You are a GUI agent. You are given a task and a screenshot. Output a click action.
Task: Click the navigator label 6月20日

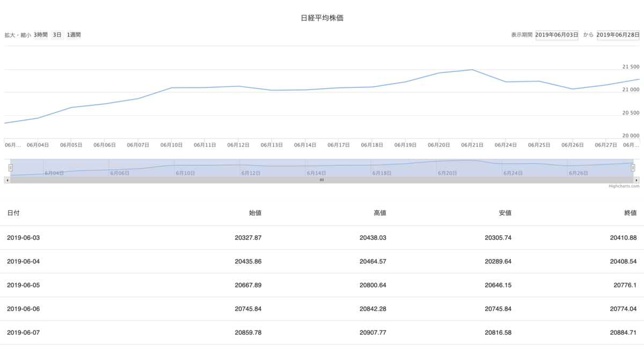(x=448, y=173)
